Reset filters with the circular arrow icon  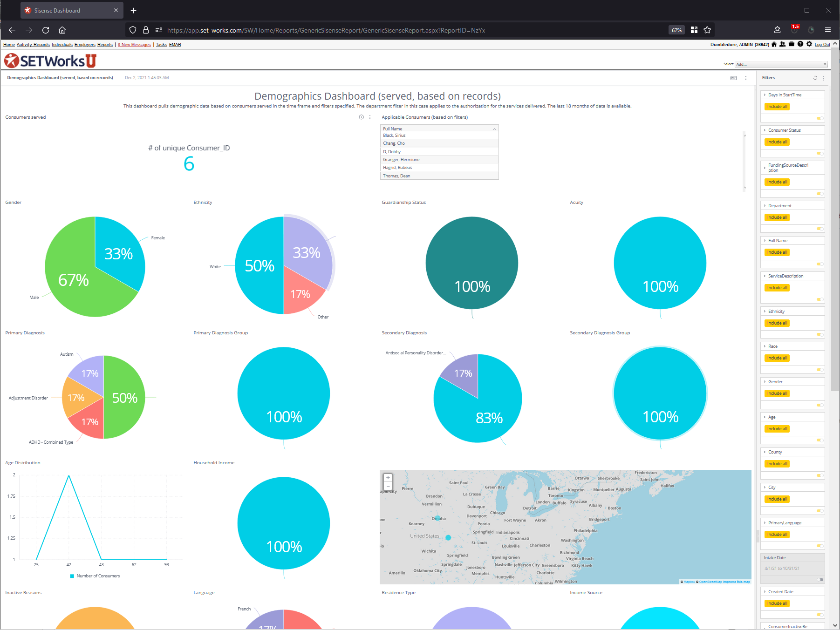point(815,78)
